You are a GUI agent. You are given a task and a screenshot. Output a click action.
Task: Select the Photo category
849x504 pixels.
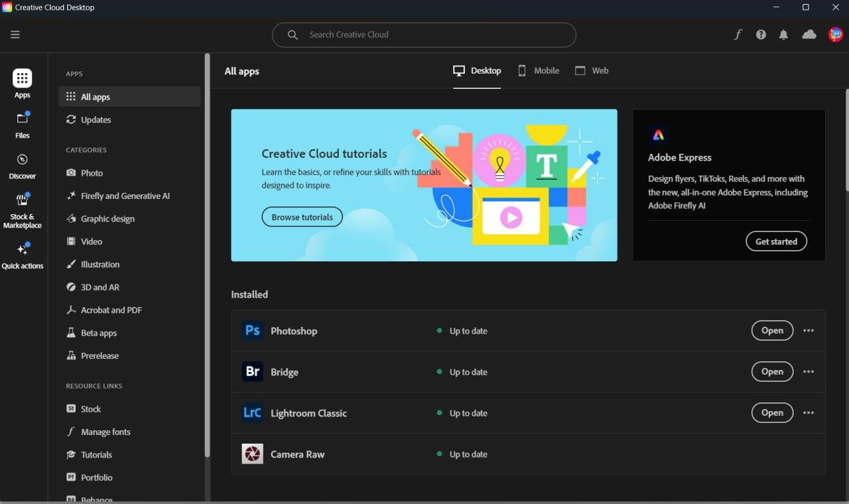(130, 172)
